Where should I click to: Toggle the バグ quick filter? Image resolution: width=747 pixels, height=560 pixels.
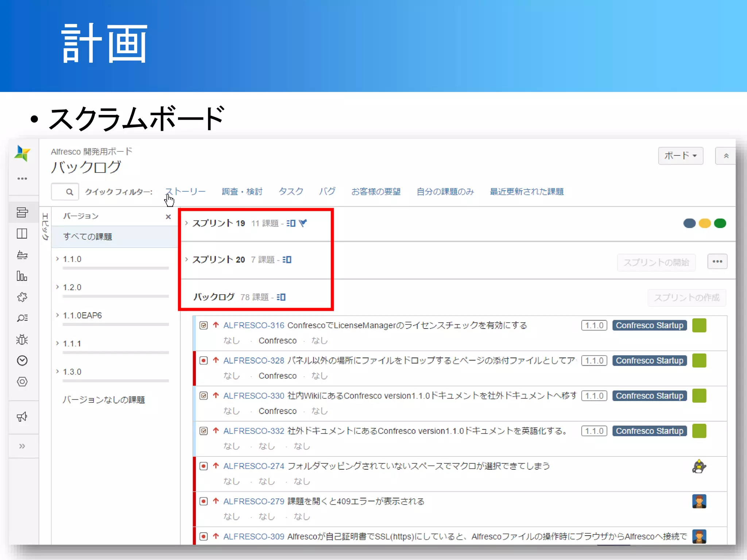coord(327,191)
